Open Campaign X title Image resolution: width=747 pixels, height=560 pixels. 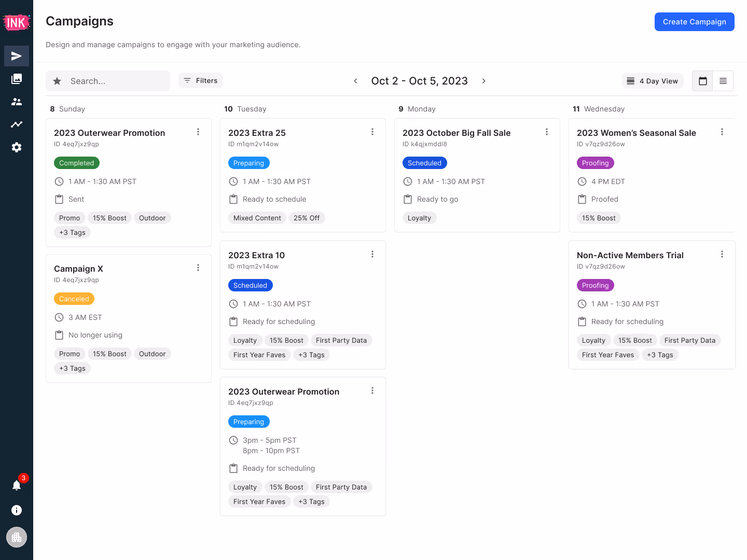(x=78, y=269)
